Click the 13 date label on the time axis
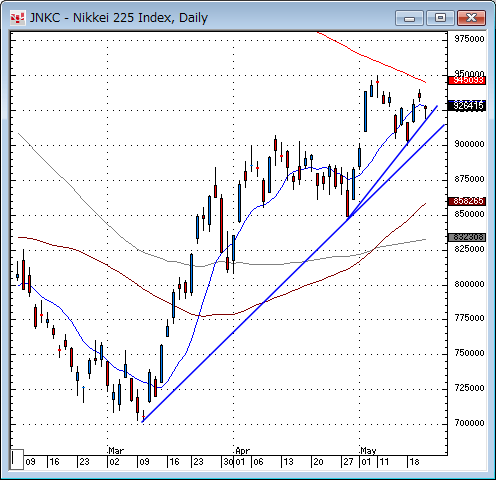The image size is (496, 480). 288,462
